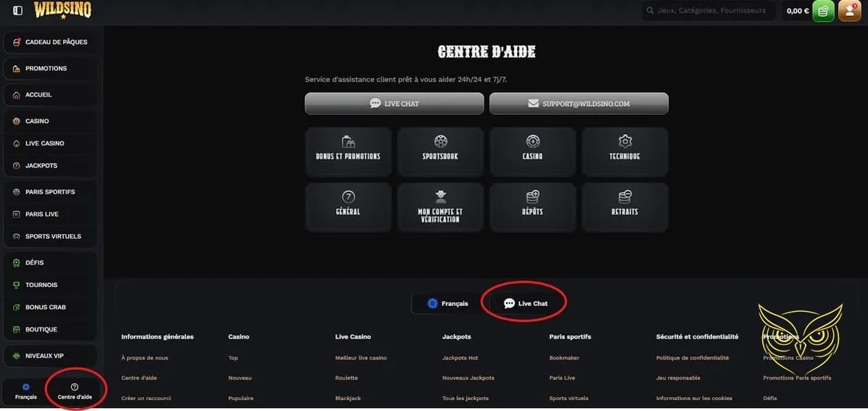Open the Dépôts help category
This screenshot has height=411, width=868.
[532, 207]
